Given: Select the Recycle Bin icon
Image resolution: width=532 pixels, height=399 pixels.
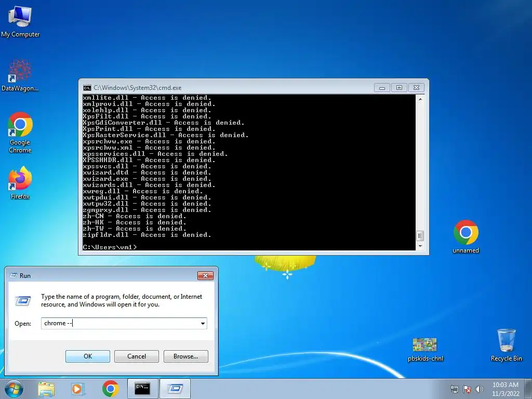Looking at the screenshot, I should click(x=506, y=345).
